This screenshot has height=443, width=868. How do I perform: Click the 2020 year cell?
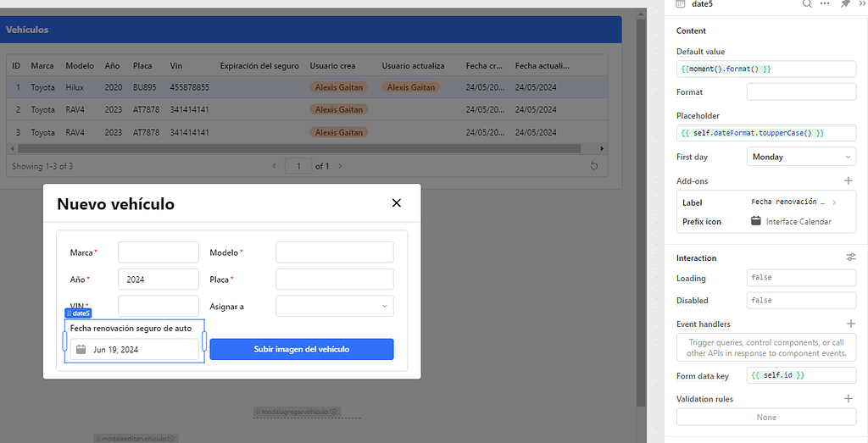tap(113, 87)
